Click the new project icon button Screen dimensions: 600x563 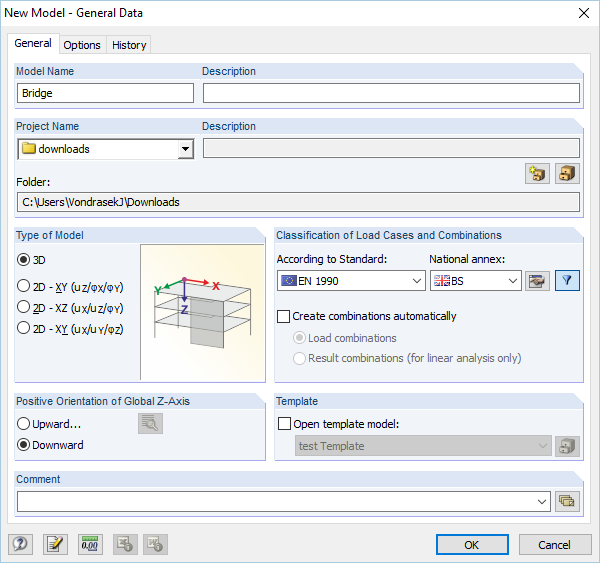(537, 173)
